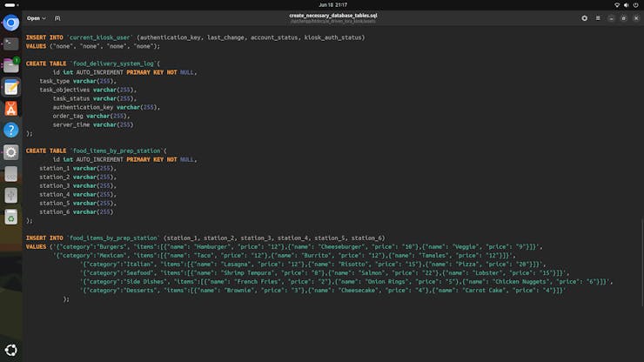Open the Trash in the dock
This screenshot has height=362, width=644.
10,218
